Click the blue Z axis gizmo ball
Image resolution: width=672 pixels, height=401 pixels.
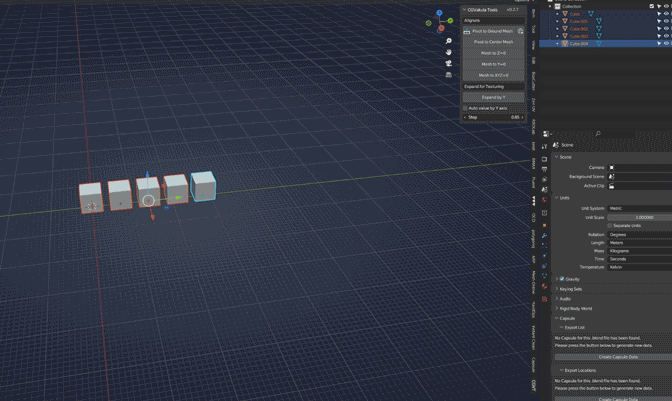click(x=439, y=13)
